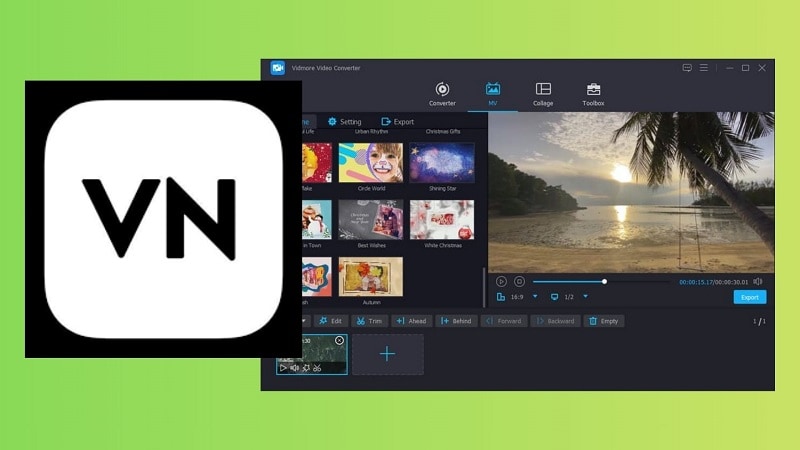Stop the video preview

[519, 282]
